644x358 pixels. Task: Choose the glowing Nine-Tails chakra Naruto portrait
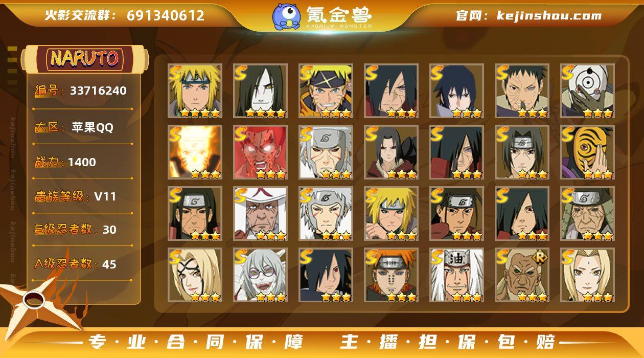tap(195, 152)
